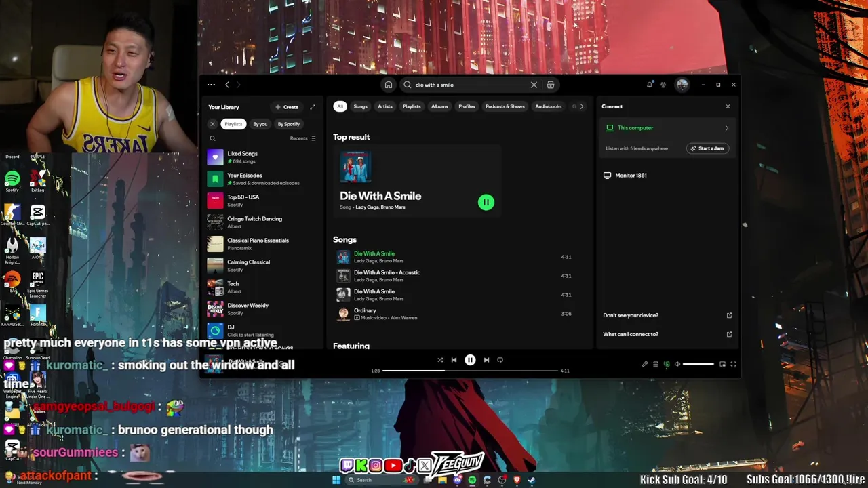Expand This computer in the Connect panel
Screen dimensions: 868x488
coord(667,128)
